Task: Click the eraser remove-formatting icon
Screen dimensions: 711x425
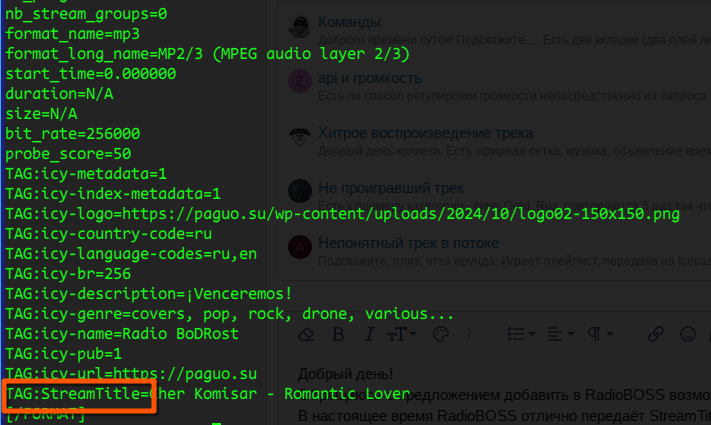Action: (307, 333)
